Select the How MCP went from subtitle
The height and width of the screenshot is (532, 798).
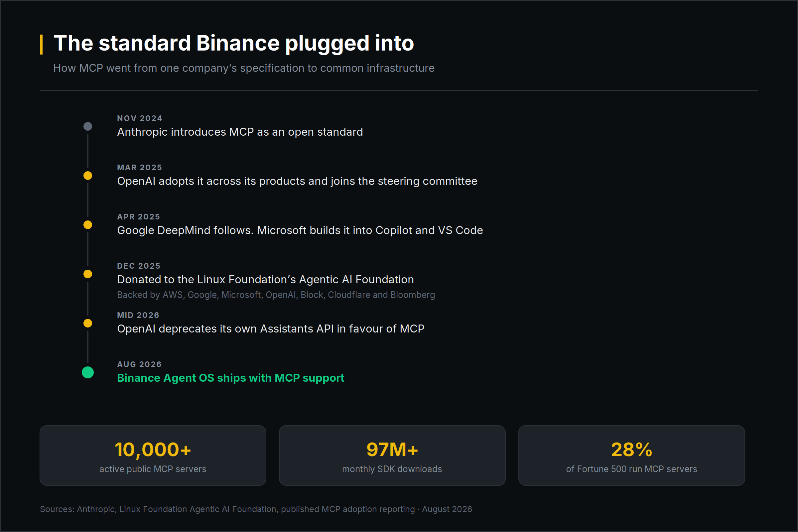(244, 68)
